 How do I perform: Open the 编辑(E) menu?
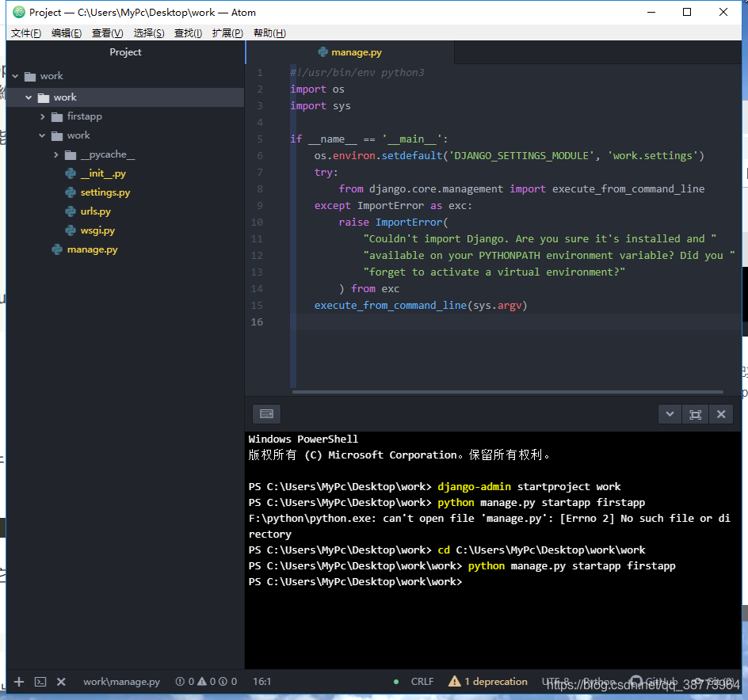(x=67, y=33)
